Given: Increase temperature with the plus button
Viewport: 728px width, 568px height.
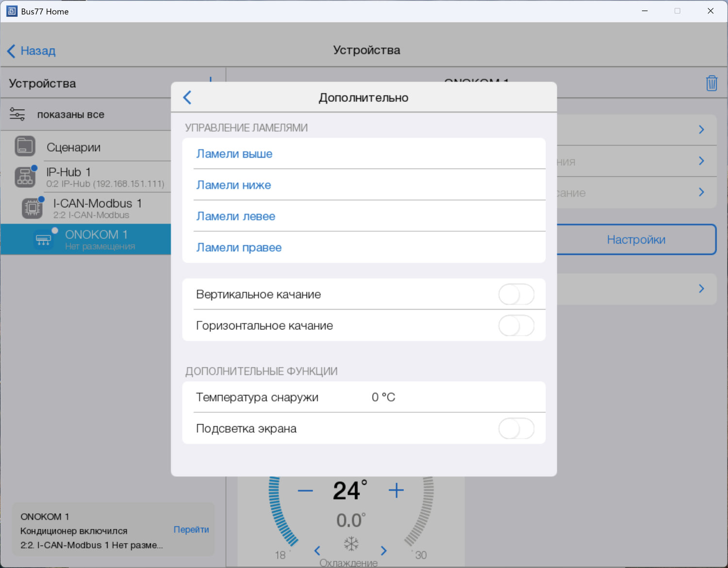Looking at the screenshot, I should click(396, 491).
